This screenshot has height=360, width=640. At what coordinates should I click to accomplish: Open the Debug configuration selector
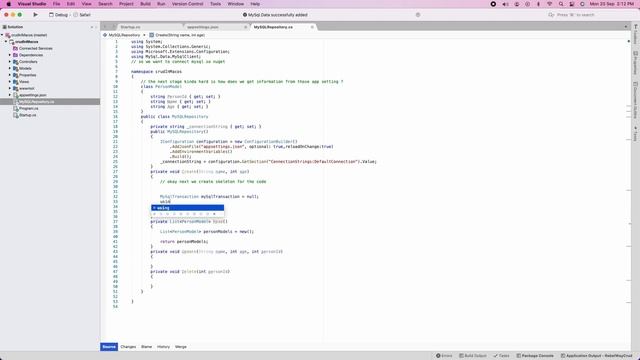click(x=58, y=15)
